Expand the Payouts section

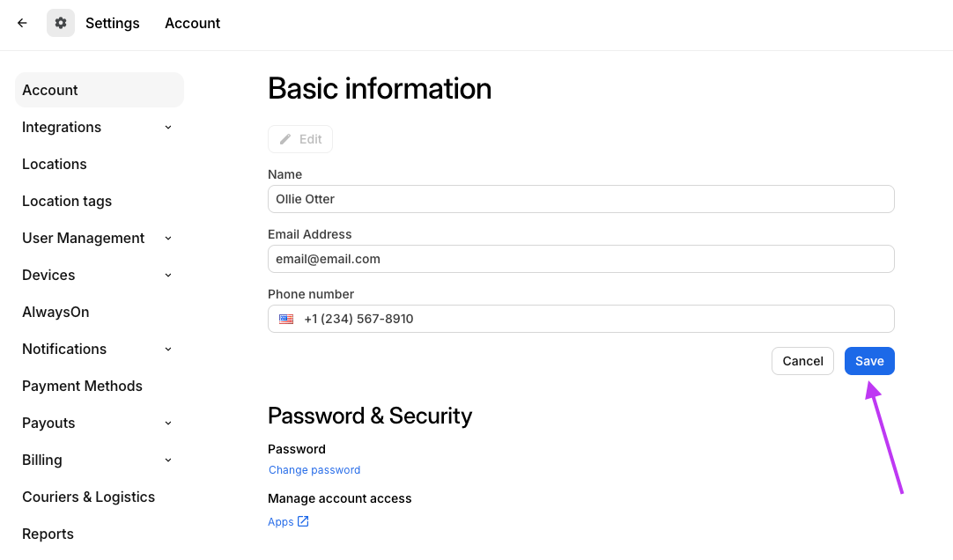(168, 423)
